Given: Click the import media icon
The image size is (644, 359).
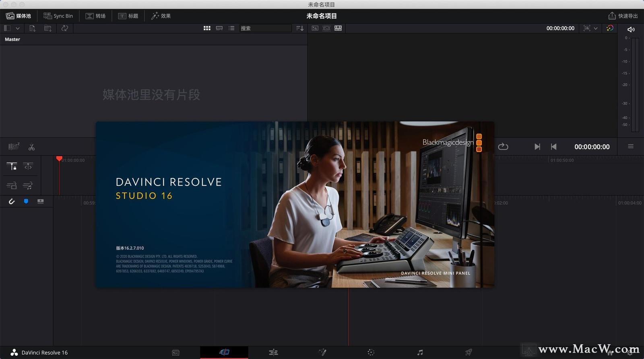Looking at the screenshot, I should [33, 28].
